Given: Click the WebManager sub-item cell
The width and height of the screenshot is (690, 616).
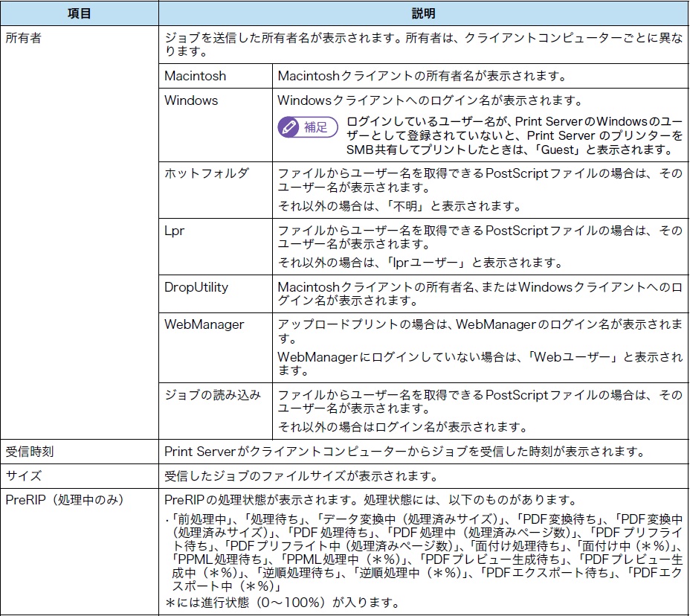Looking at the screenshot, I should [x=204, y=324].
